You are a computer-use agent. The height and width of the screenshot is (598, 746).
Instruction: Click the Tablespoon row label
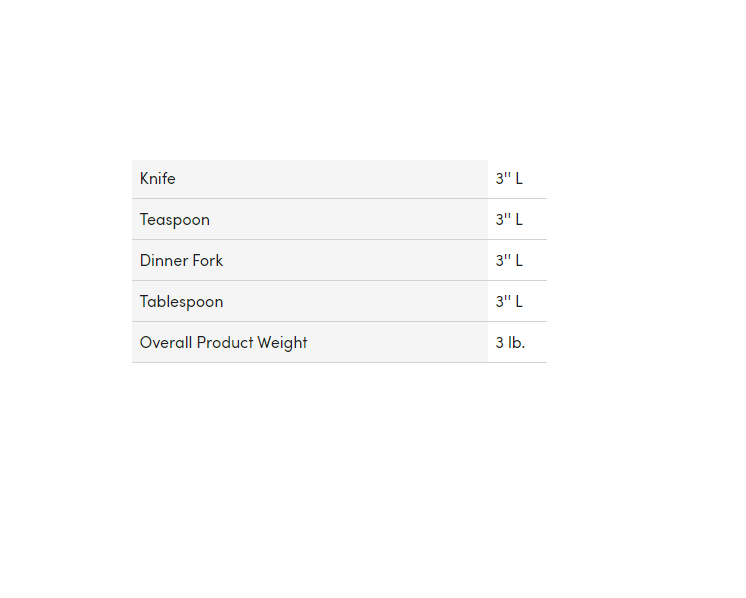[181, 302]
